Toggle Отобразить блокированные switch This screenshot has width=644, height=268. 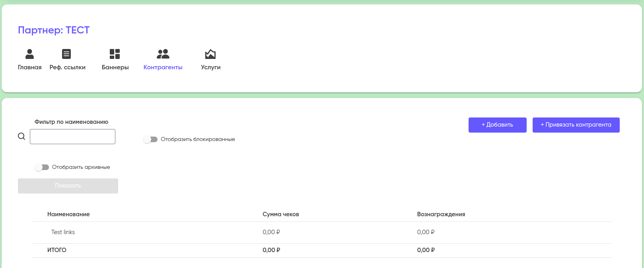(x=150, y=139)
